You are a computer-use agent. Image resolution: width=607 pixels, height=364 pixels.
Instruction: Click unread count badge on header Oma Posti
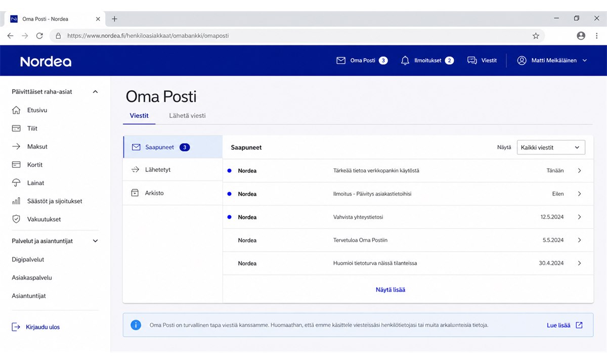tap(383, 61)
